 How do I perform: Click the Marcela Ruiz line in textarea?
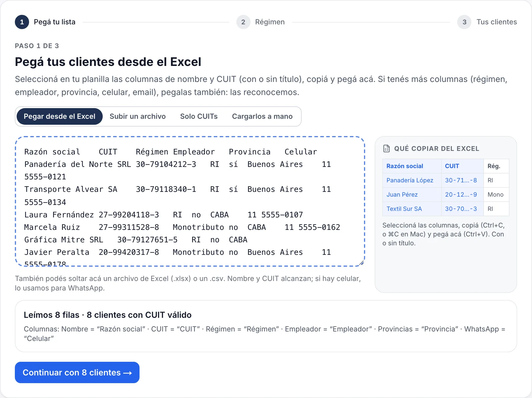(182, 227)
